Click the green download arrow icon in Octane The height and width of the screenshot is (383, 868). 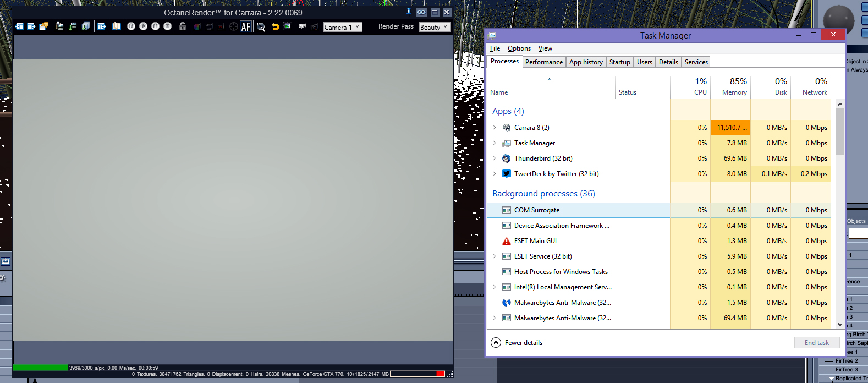[73, 26]
